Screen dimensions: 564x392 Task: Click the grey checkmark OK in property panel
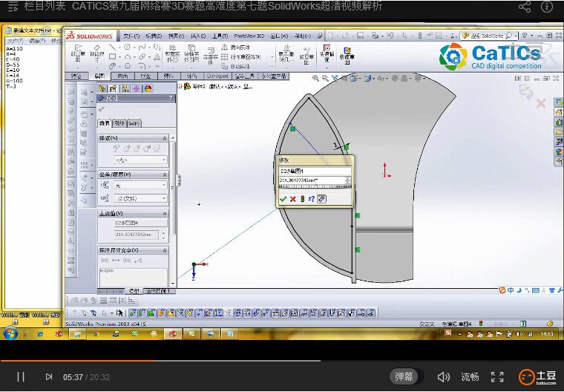tap(102, 108)
